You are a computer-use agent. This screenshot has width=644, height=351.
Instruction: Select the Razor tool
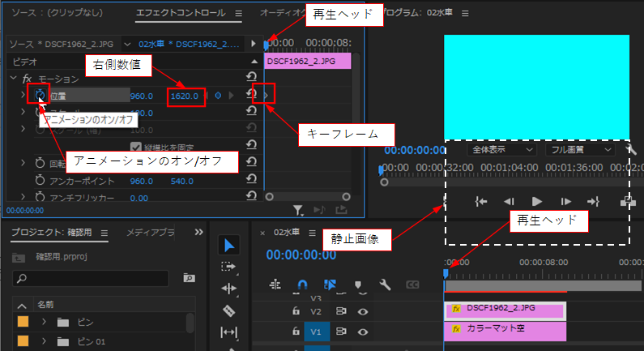click(228, 310)
